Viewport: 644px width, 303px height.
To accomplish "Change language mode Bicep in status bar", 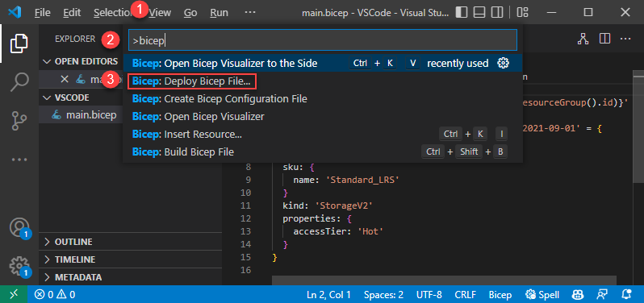I will click(500, 294).
